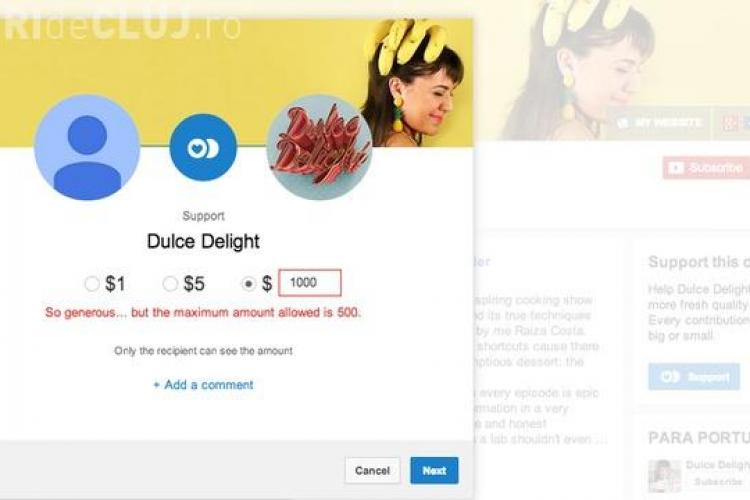This screenshot has height=500, width=750.
Task: Click the Google+ icon on the banner
Action: coord(730,123)
